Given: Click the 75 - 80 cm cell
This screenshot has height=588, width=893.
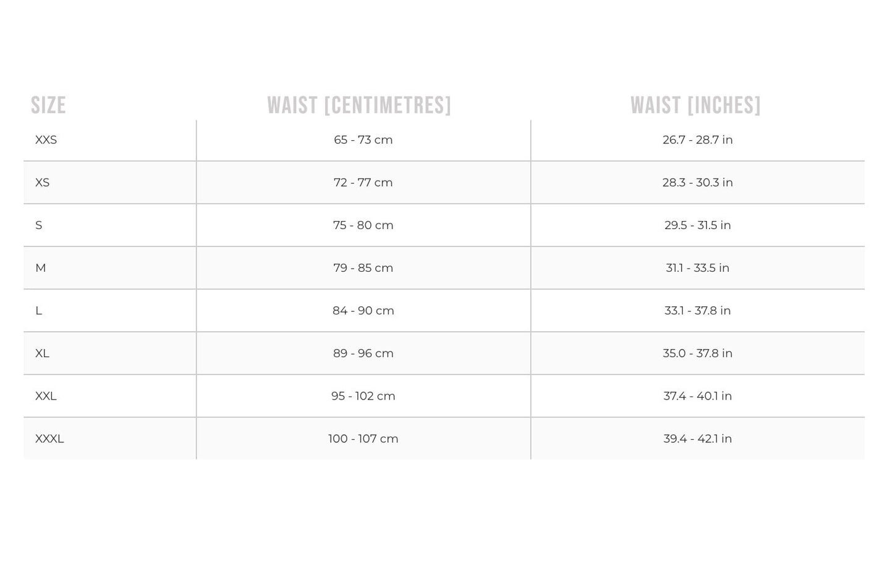Looking at the screenshot, I should (x=363, y=225).
